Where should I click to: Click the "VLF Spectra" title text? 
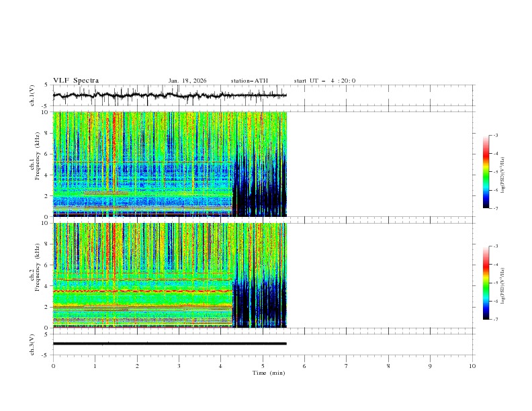click(76, 81)
